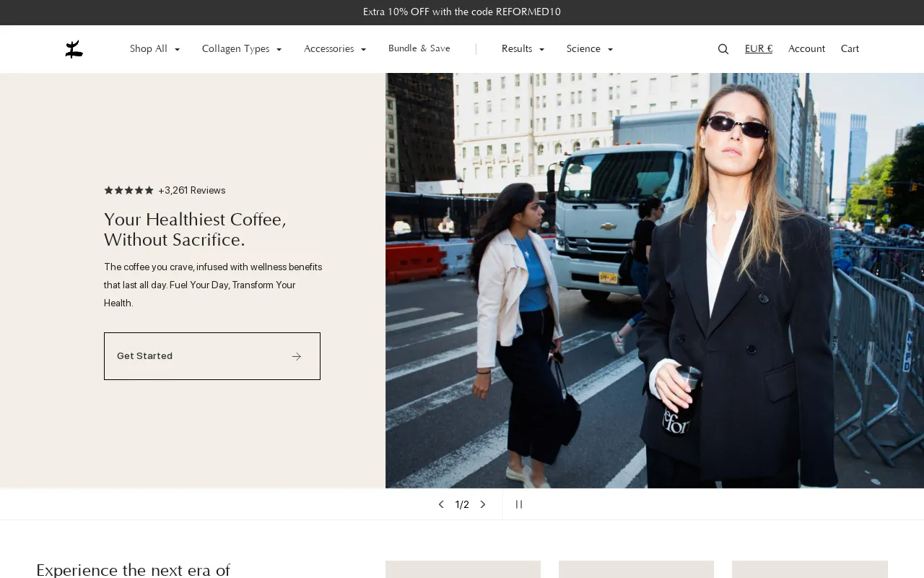Click the brand logo icon

[74, 49]
